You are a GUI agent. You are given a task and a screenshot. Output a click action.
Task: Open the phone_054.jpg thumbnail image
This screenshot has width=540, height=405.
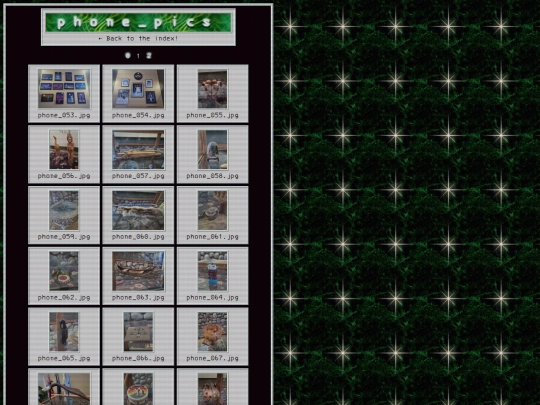pos(138,89)
